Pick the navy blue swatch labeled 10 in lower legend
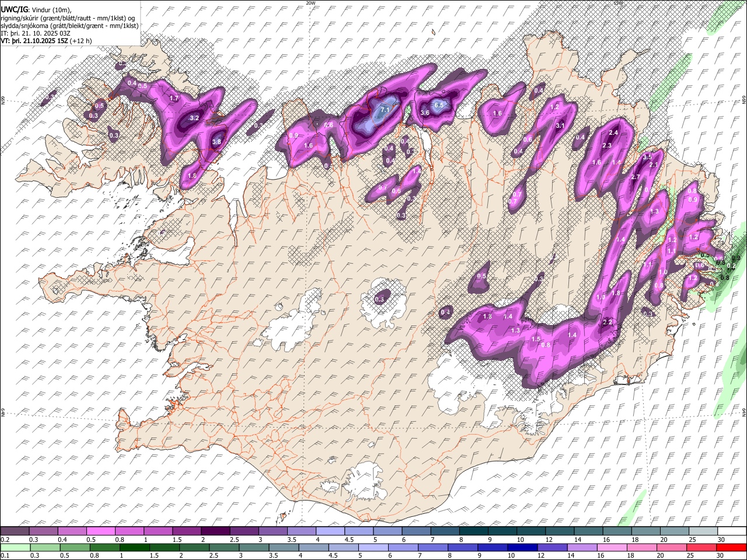 522,547
